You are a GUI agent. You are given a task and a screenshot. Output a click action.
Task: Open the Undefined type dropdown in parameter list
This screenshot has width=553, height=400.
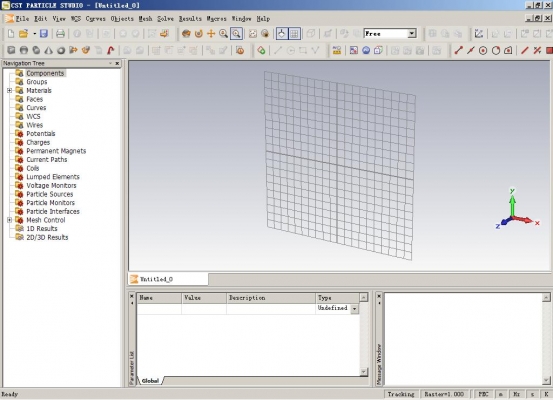coord(354,309)
